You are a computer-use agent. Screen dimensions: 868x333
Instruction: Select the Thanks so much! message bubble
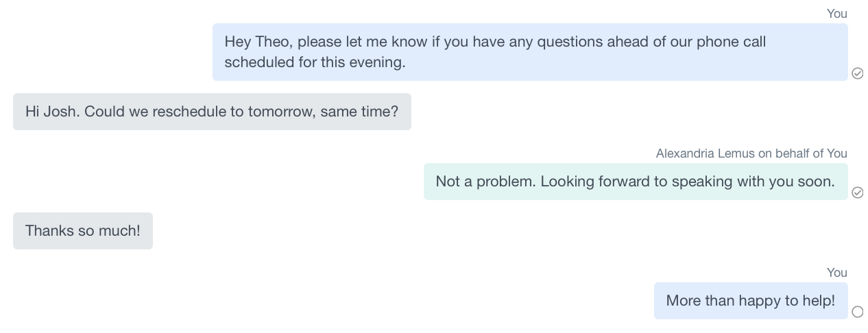pyautogui.click(x=83, y=231)
